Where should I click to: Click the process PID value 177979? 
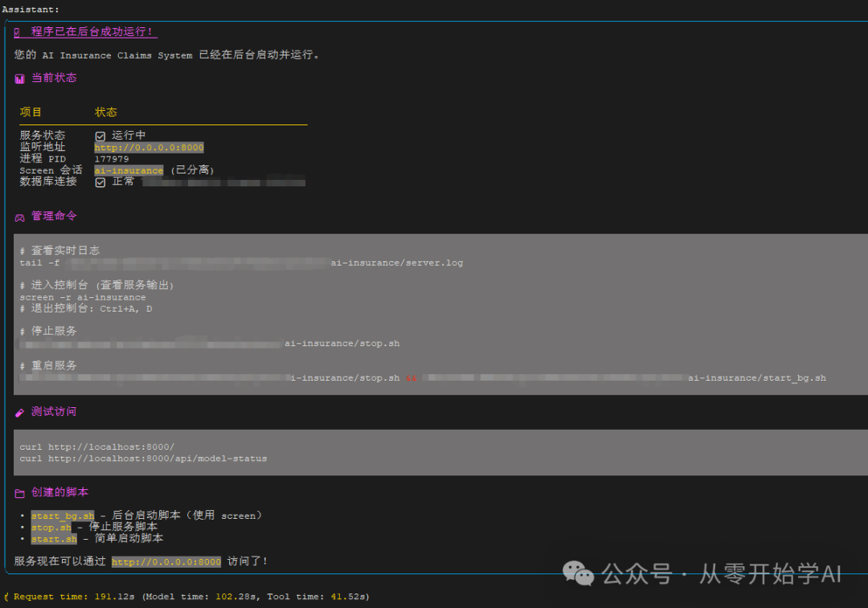coord(112,159)
